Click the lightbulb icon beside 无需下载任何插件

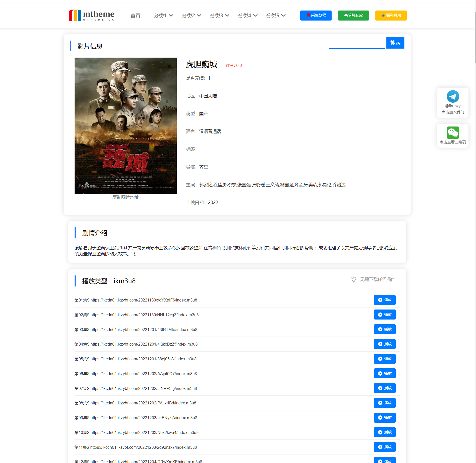click(353, 279)
